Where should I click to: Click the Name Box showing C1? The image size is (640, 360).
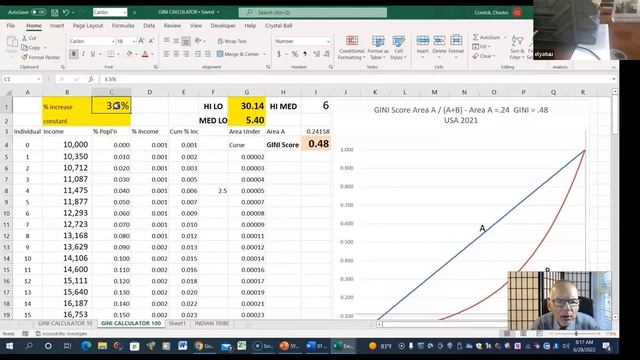coord(22,79)
